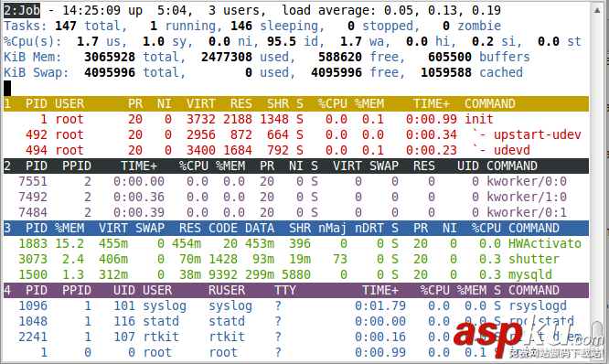
Task: Click PID 7492
Action: click(x=33, y=197)
